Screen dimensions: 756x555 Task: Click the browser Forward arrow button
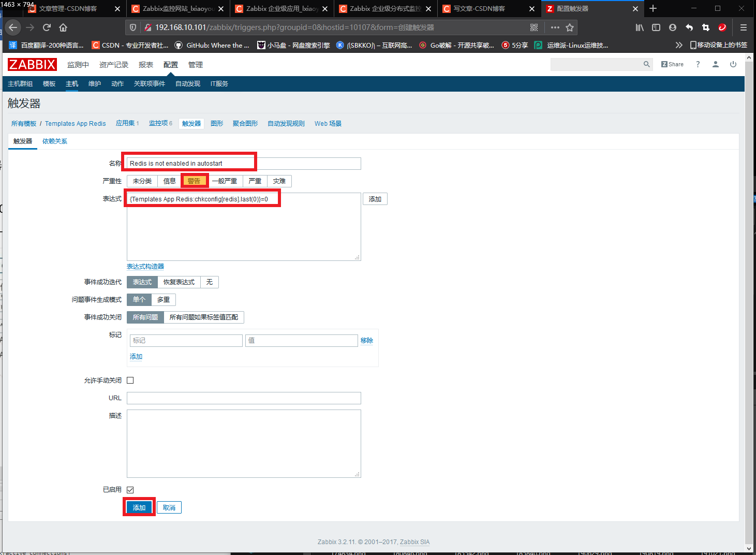click(x=30, y=27)
